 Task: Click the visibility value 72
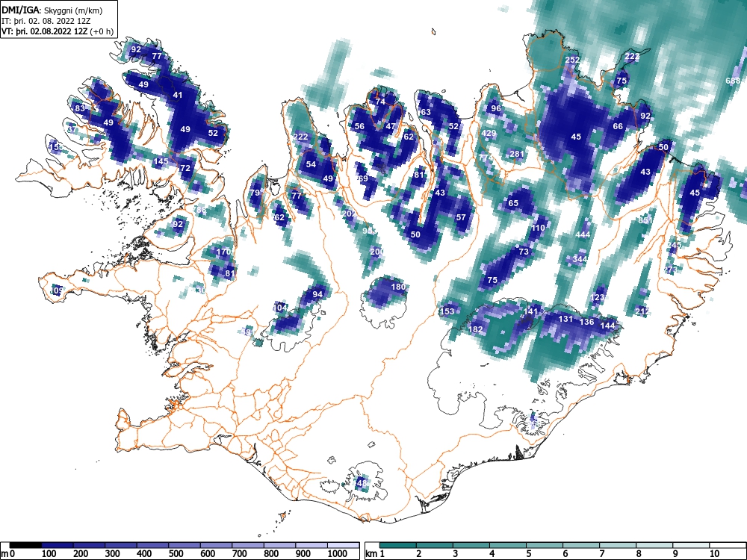pos(185,168)
